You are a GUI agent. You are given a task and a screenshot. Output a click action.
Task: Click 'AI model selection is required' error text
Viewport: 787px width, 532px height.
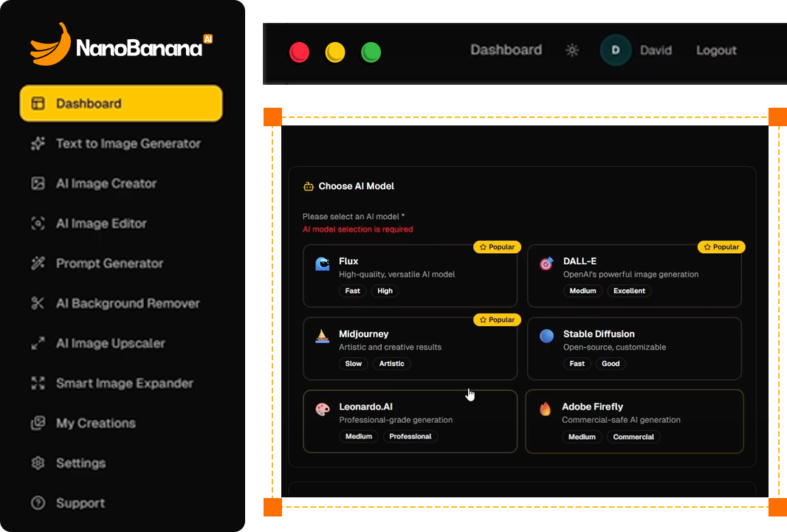coord(358,229)
